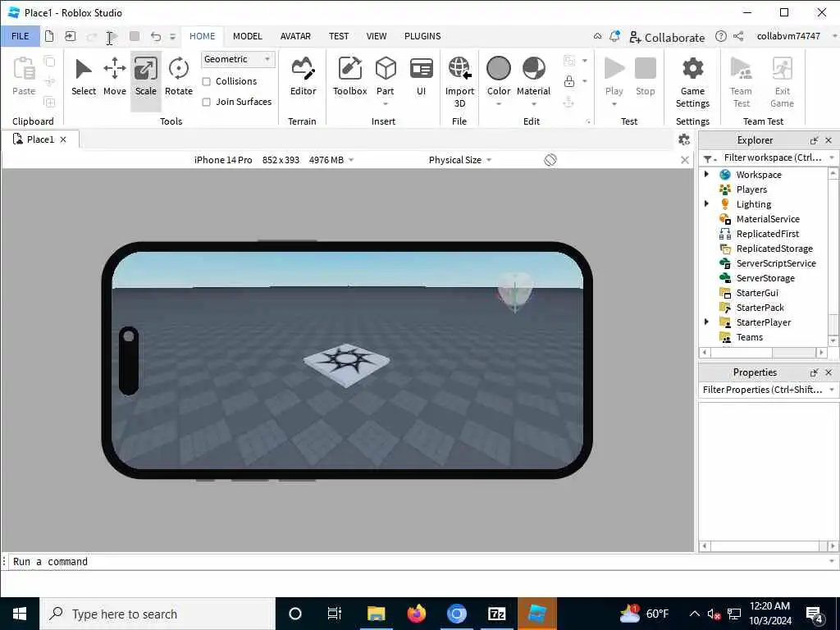Click the lock tool icon in Edit group
Viewport: 840px width, 630px height.
coord(569,81)
